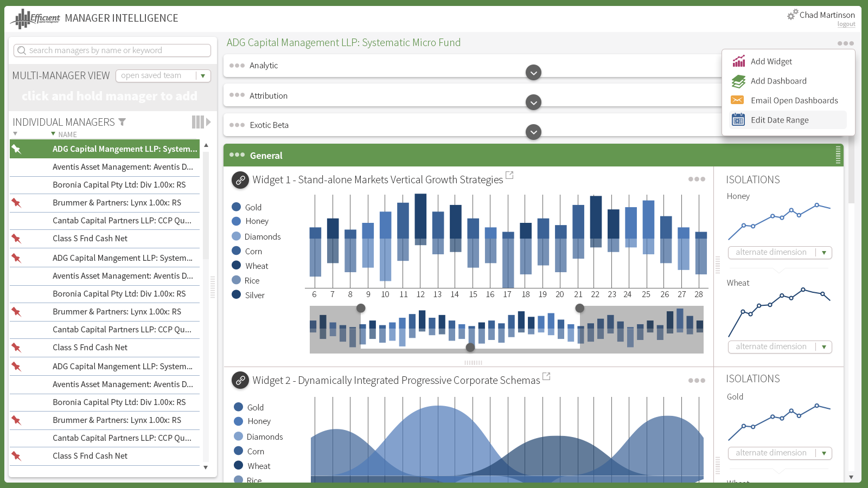Screen dimensions: 868x488
Task: Click three-dot menu on Exotic Beta row
Action: (237, 125)
